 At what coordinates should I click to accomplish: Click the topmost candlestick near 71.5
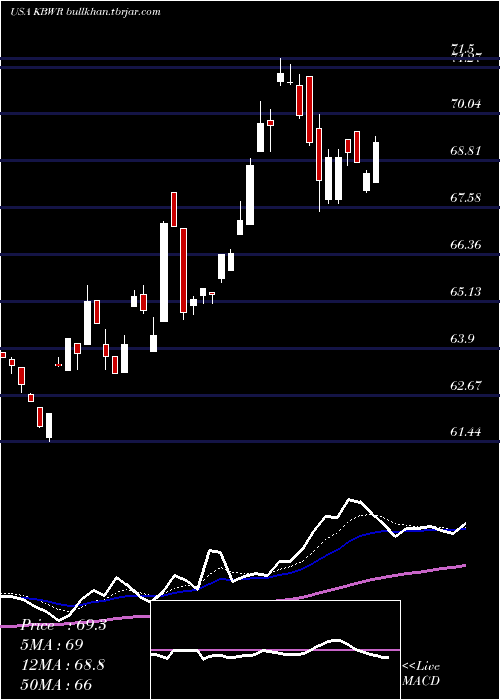pos(280,74)
